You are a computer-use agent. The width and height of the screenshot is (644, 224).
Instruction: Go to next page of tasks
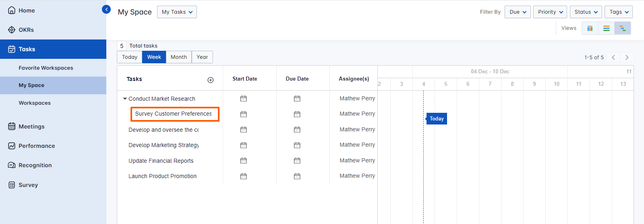point(627,57)
